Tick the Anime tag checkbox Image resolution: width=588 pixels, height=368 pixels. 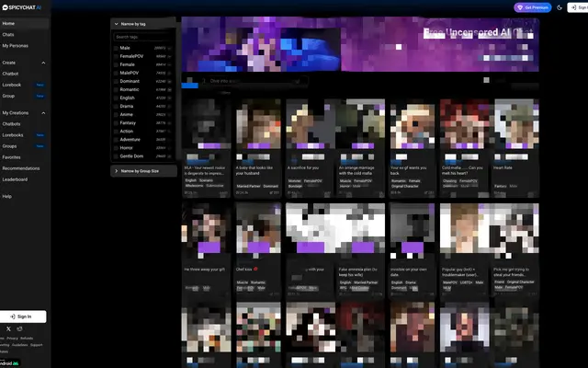point(115,115)
